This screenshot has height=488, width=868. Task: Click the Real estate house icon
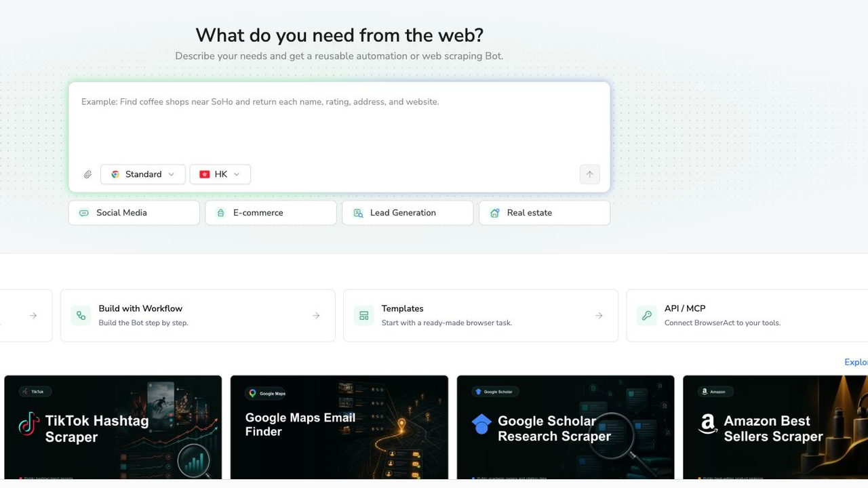(495, 213)
